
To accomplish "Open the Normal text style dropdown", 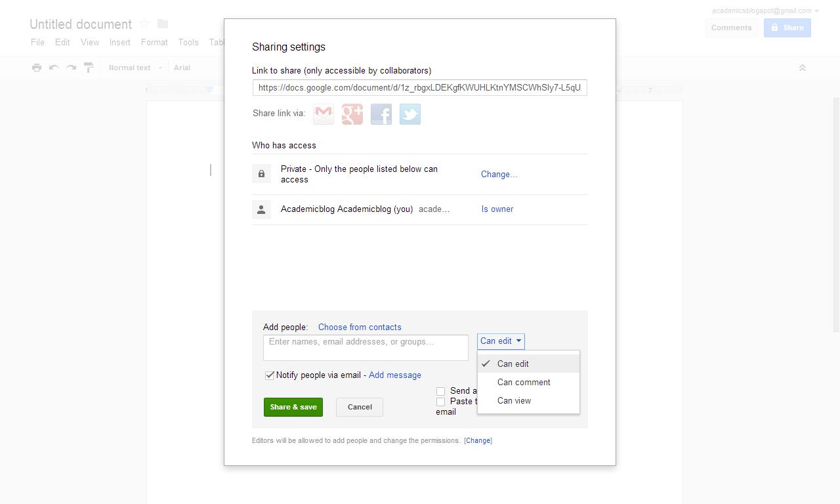I will pyautogui.click(x=134, y=68).
